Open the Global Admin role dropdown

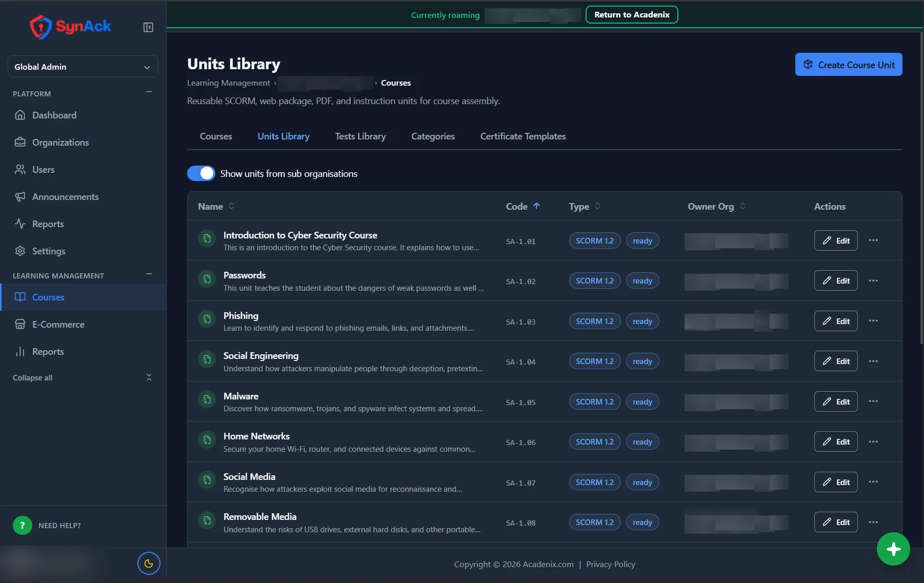pos(83,67)
